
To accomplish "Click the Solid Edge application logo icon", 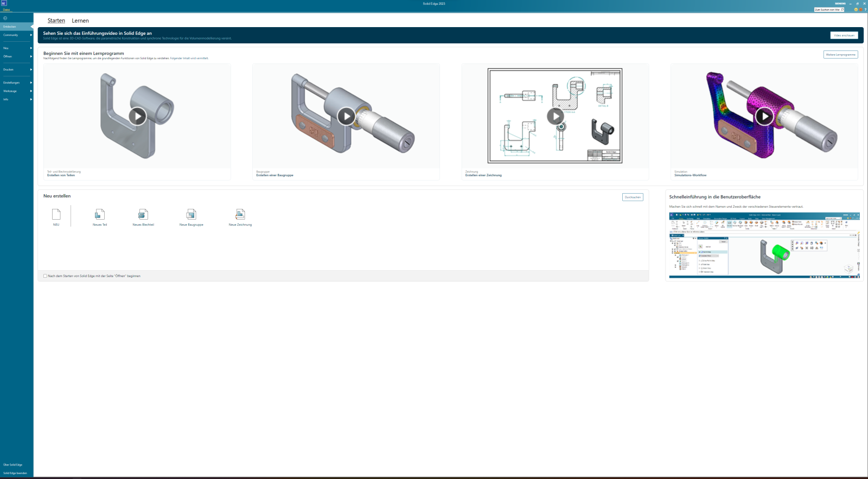I will tap(4, 3).
